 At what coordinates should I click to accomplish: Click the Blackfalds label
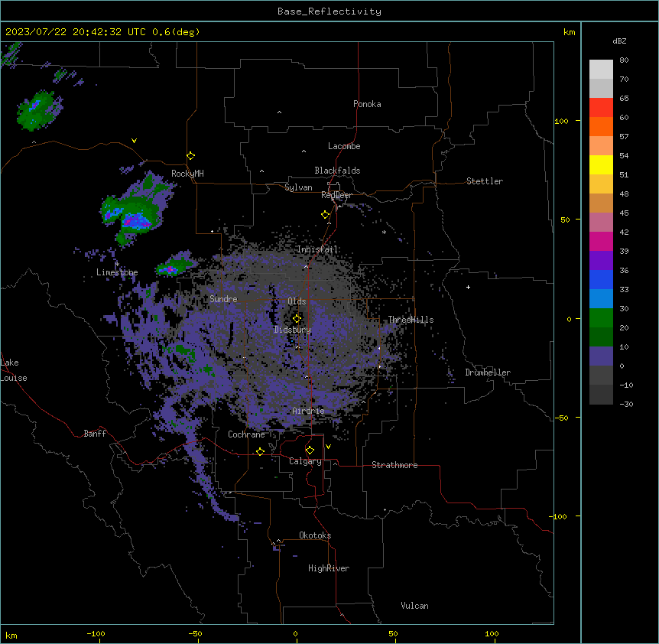point(337,171)
